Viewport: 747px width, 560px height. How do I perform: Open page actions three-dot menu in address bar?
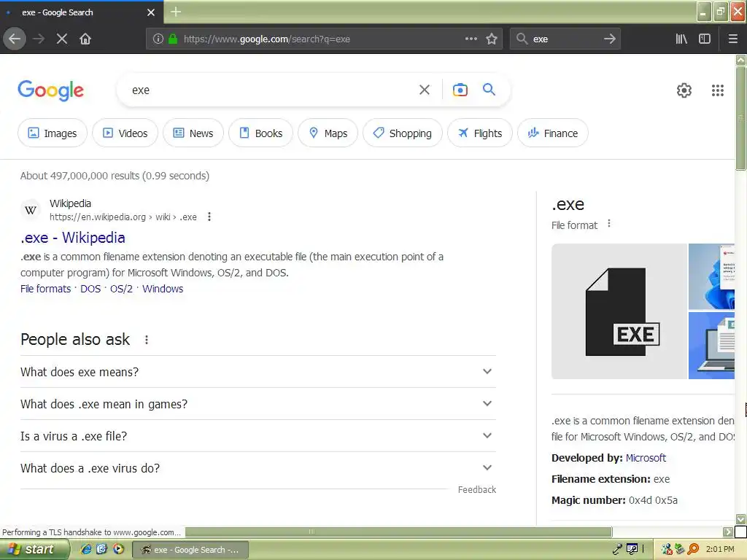(471, 39)
